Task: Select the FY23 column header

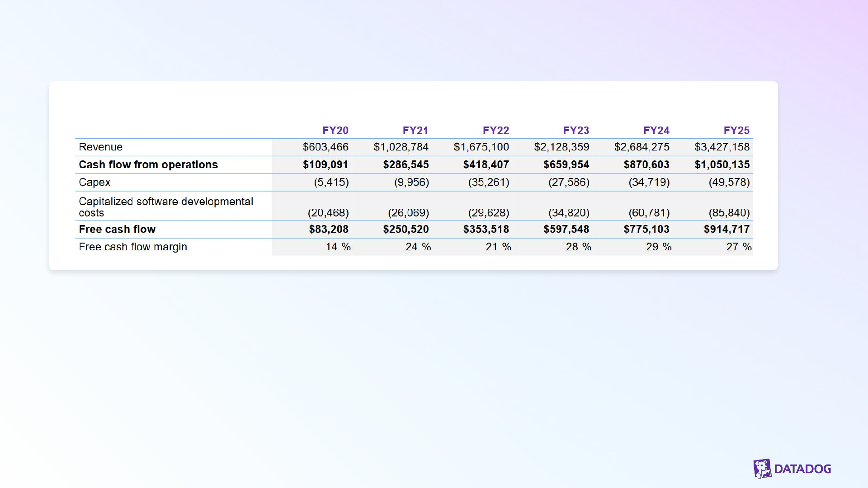Action: click(576, 131)
